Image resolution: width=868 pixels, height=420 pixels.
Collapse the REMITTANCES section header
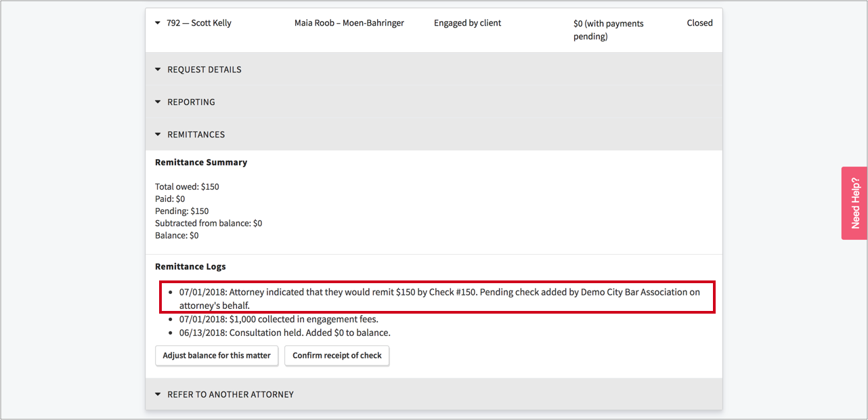[x=196, y=134]
